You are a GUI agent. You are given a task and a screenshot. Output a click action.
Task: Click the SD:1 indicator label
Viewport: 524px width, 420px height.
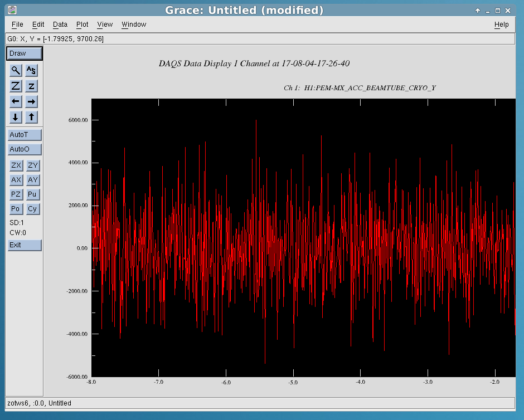[x=17, y=223]
